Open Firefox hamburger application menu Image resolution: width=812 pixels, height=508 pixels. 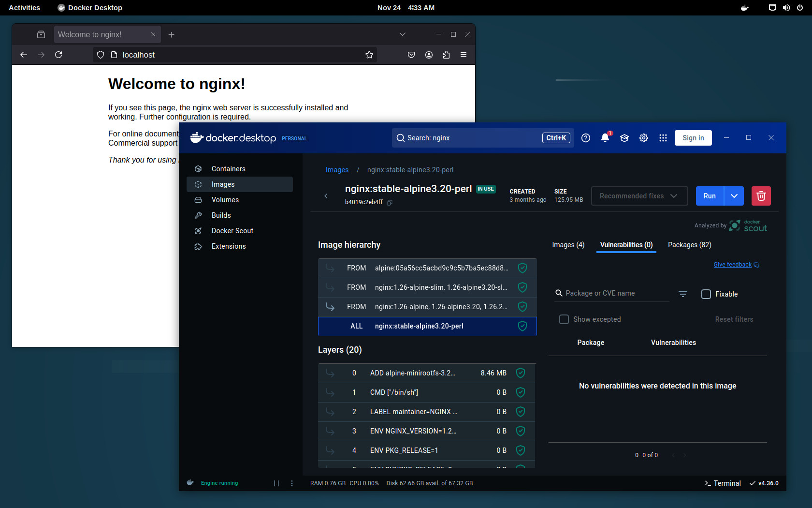[464, 55]
